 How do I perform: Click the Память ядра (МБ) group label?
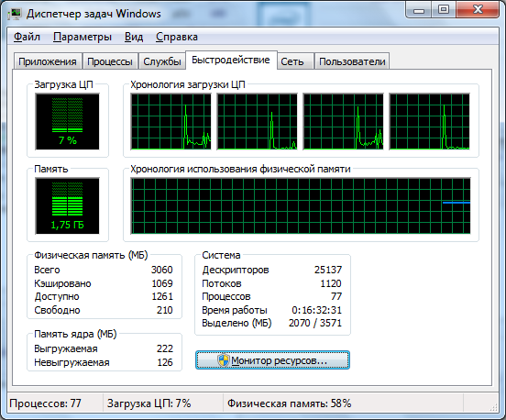(75, 334)
